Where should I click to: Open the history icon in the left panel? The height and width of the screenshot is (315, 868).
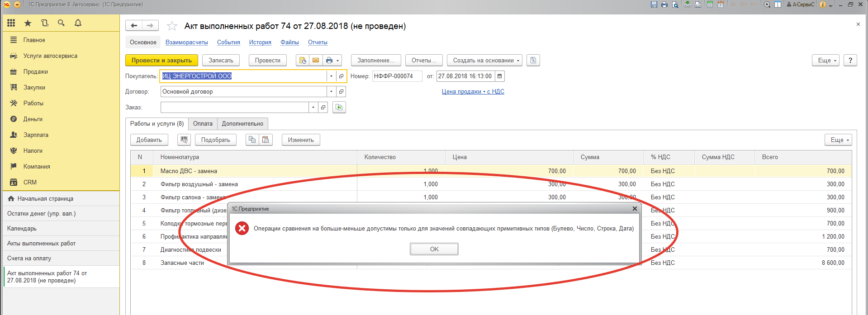click(x=44, y=23)
